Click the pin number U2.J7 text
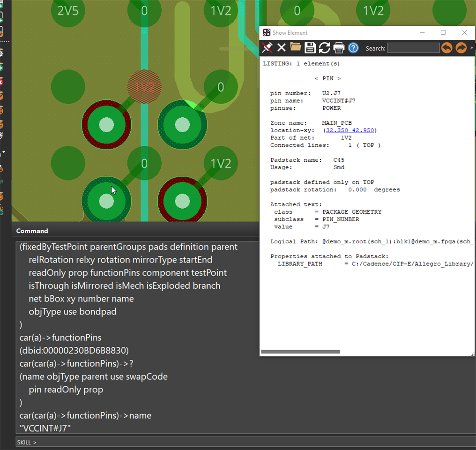 [x=331, y=93]
